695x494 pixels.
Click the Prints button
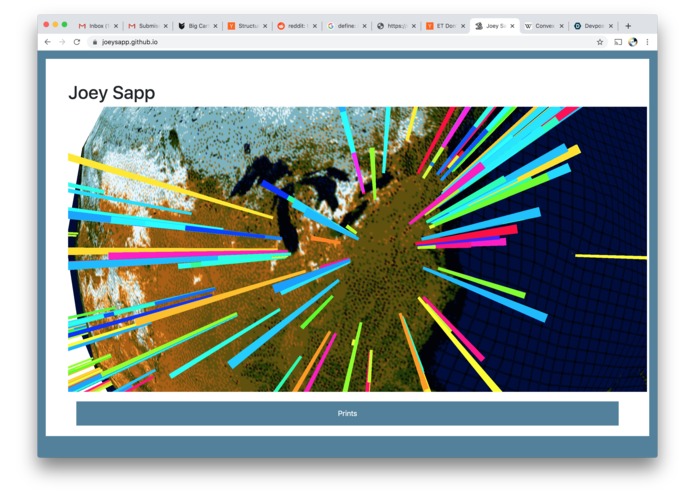click(x=347, y=413)
